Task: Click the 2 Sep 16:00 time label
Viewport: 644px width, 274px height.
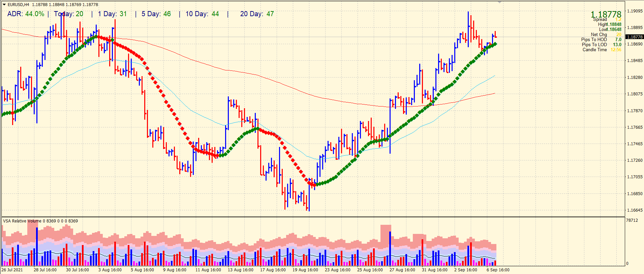Action: pos(466,270)
